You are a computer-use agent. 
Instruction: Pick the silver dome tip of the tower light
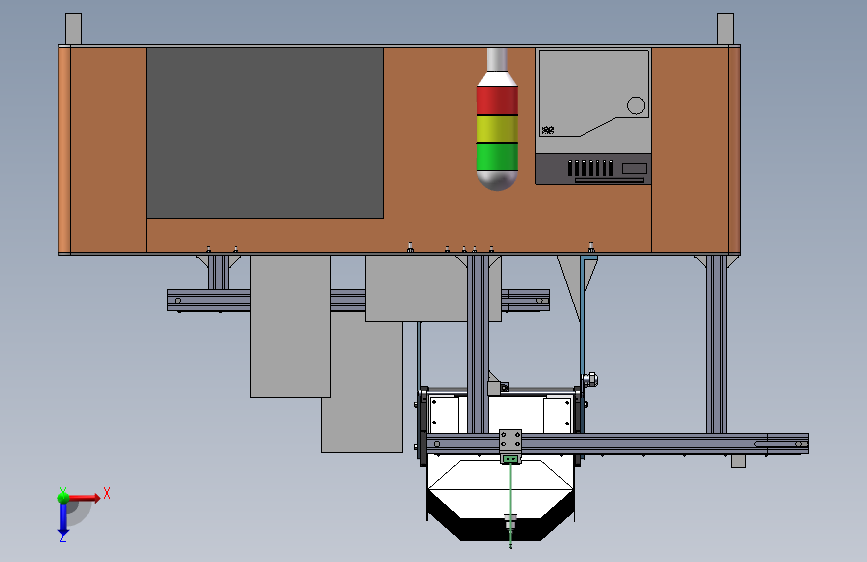[497, 180]
